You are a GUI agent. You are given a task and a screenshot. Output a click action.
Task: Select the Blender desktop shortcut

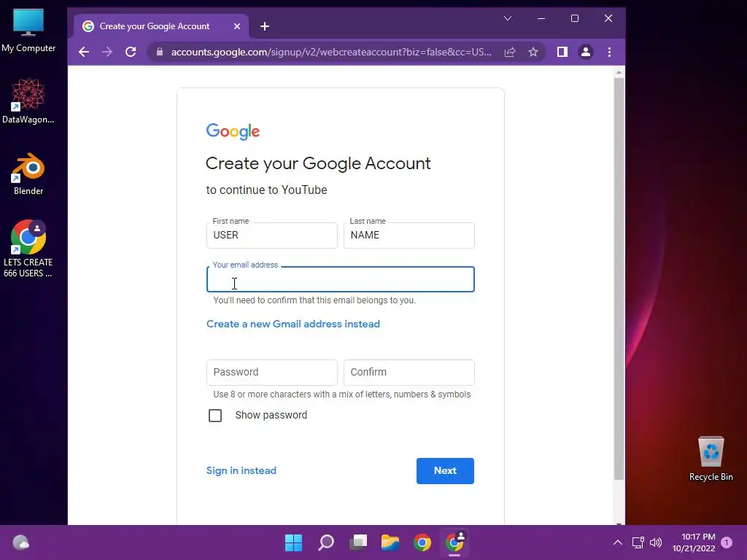[x=28, y=174]
